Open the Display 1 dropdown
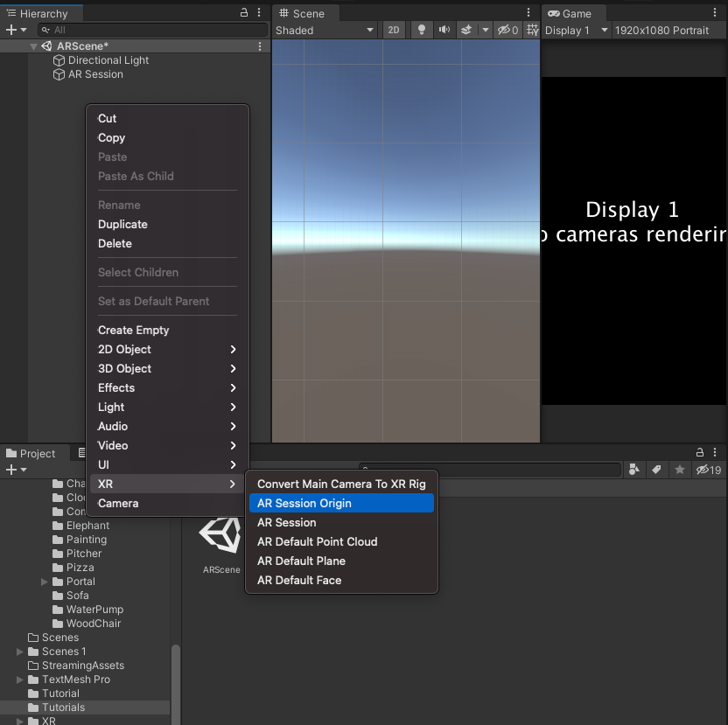Screen dimensions: 728x725 pos(576,30)
